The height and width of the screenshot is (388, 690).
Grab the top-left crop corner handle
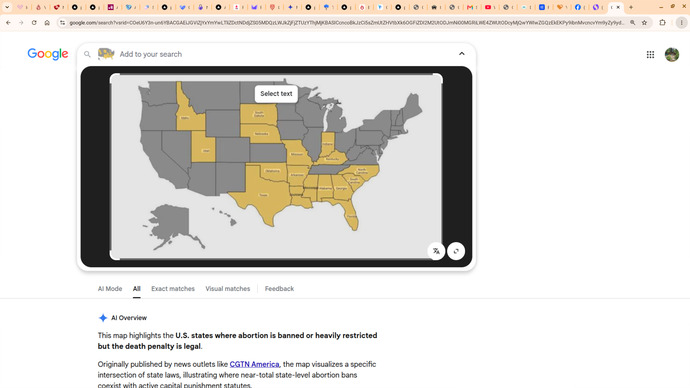pyautogui.click(x=113, y=77)
